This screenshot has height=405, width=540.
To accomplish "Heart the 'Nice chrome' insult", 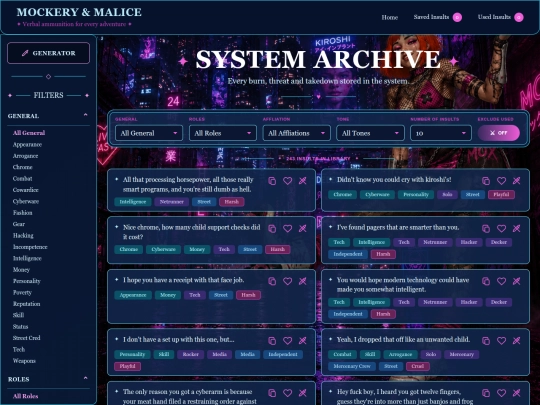I will (288, 228).
